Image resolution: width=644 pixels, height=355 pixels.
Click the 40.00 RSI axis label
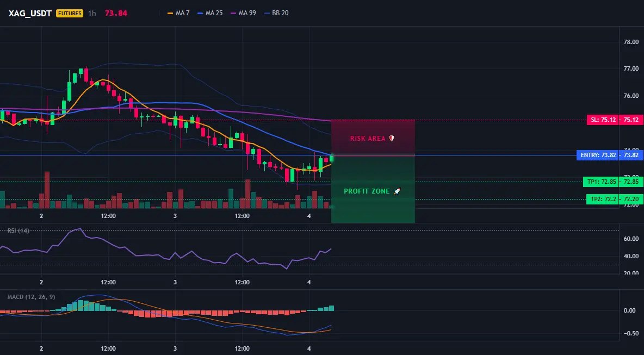(x=631, y=256)
